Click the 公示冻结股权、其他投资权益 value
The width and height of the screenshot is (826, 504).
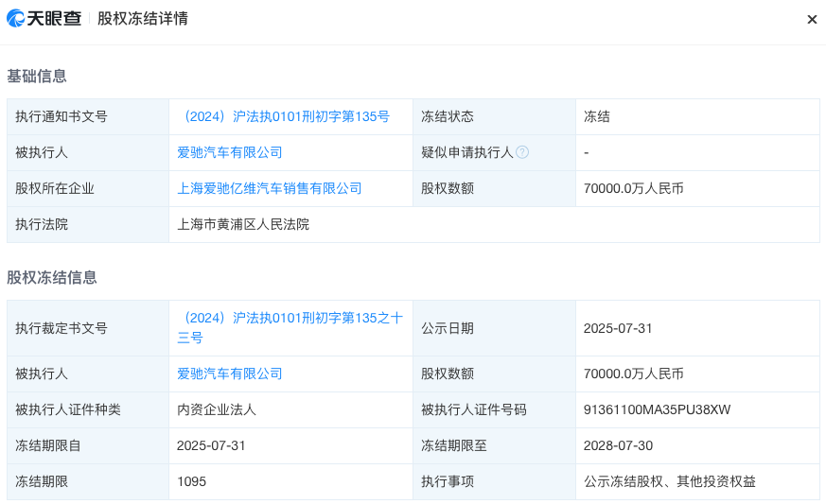tap(670, 481)
